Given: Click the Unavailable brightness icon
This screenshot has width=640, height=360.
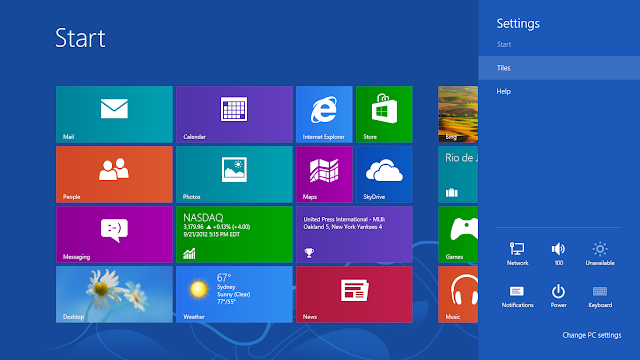Looking at the screenshot, I should coord(600,253).
